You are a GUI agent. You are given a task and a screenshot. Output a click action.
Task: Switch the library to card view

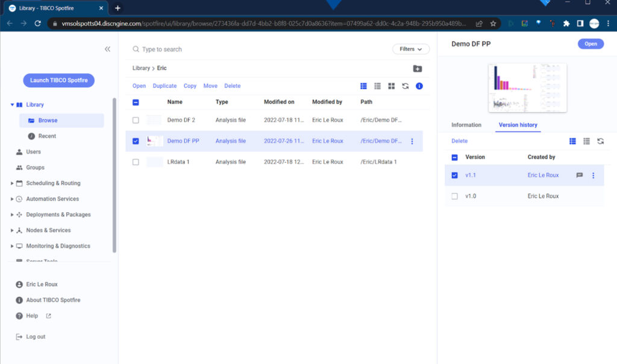[x=391, y=86]
